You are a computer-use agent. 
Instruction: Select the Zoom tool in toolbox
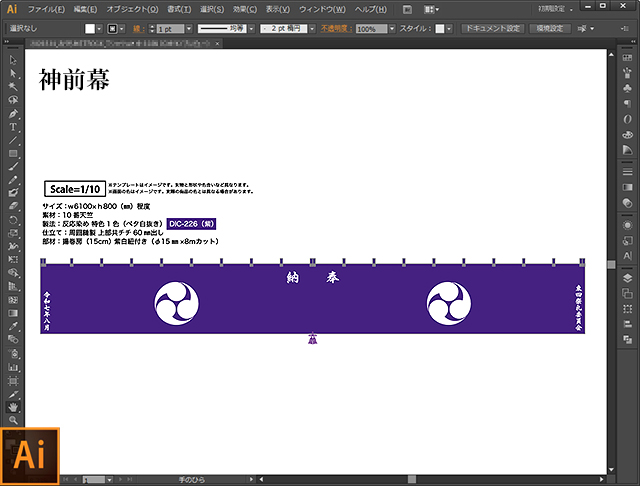[x=13, y=420]
